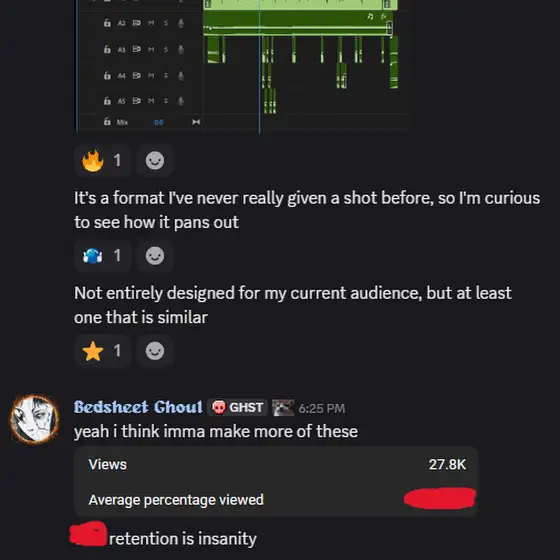
Task: Click the star emoji reaction
Action: point(102,351)
